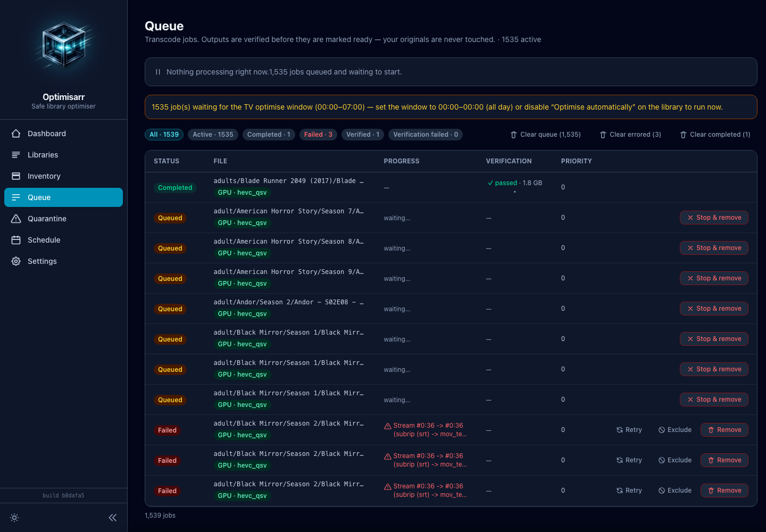Filter by Verification failed 0
The width and height of the screenshot is (766, 532).
[x=426, y=135]
